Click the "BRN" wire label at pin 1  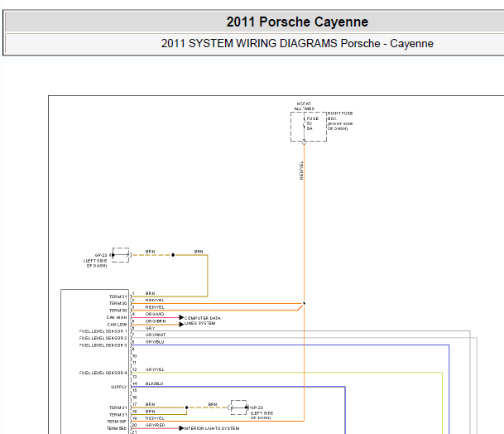[150, 293]
